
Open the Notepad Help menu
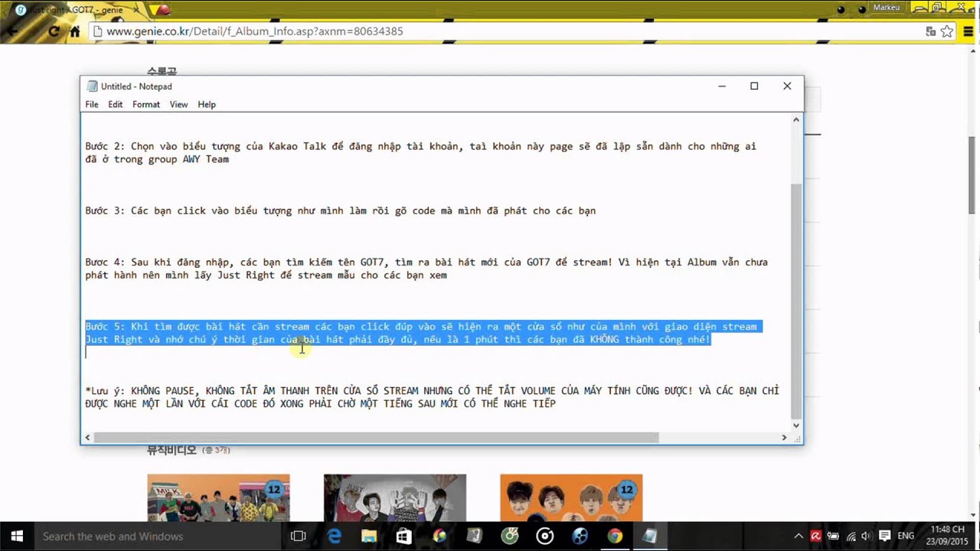[207, 104]
